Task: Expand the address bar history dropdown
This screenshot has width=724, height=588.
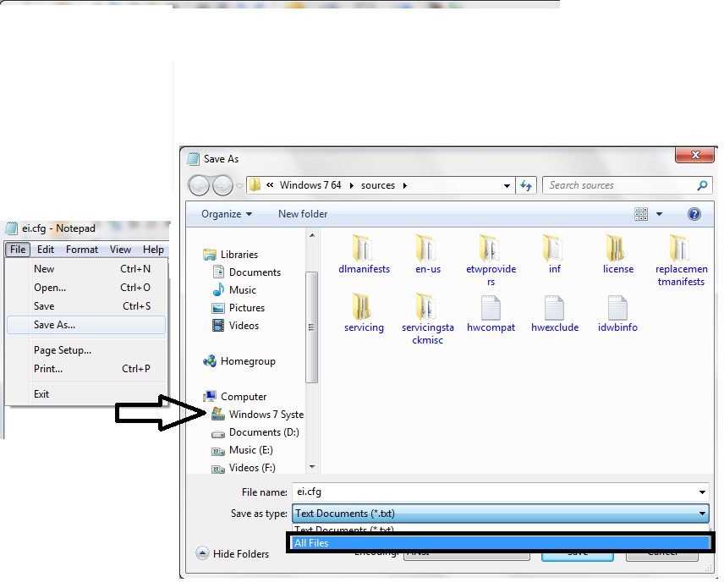Action: [507, 185]
